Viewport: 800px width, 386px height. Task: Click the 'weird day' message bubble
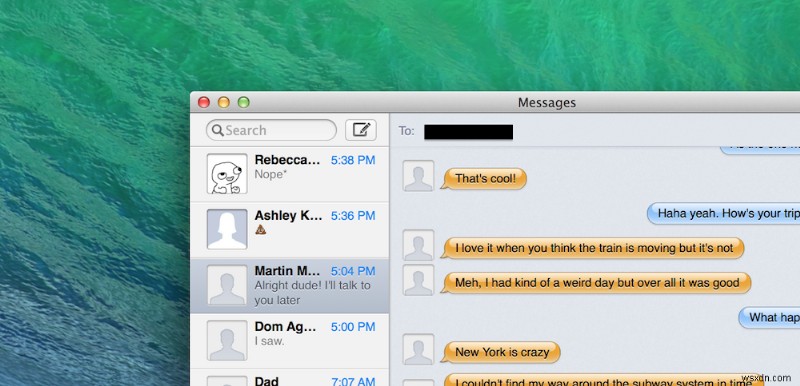(596, 283)
